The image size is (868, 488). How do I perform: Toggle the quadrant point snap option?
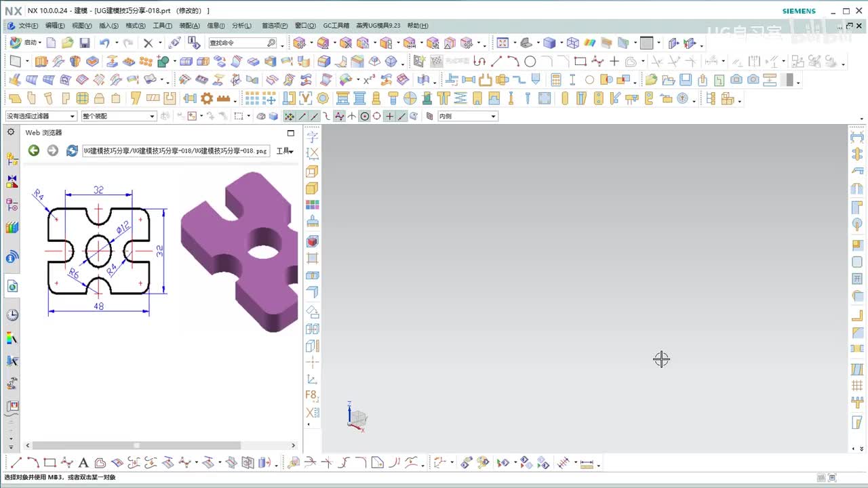tap(377, 117)
